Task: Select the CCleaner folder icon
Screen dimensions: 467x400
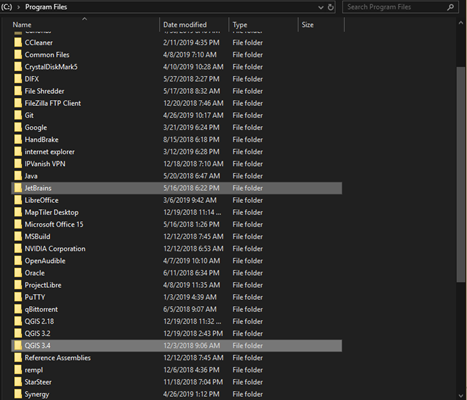Action: pos(18,42)
